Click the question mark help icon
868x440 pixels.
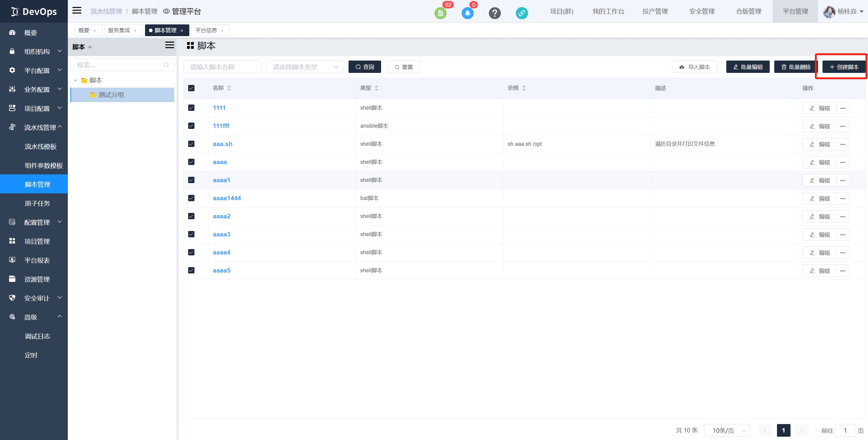point(494,13)
